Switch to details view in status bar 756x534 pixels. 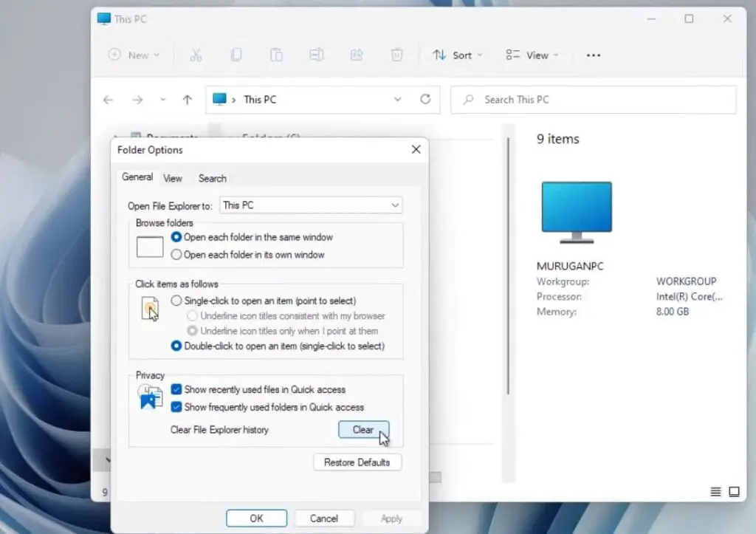[x=715, y=491]
